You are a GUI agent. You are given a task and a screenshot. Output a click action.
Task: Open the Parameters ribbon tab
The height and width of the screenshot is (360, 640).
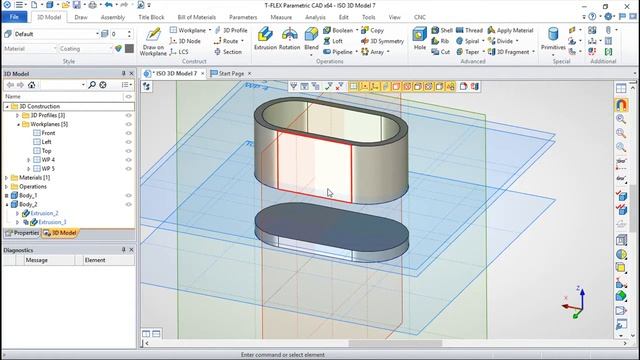(x=243, y=17)
